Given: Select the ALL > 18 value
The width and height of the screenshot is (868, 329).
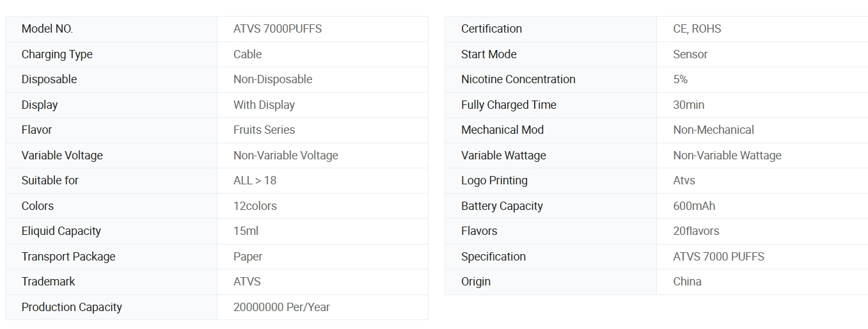Looking at the screenshot, I should point(255,181).
